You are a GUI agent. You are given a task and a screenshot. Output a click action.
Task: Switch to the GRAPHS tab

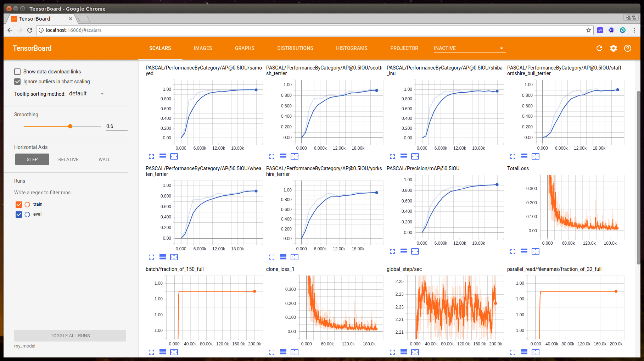coord(245,48)
